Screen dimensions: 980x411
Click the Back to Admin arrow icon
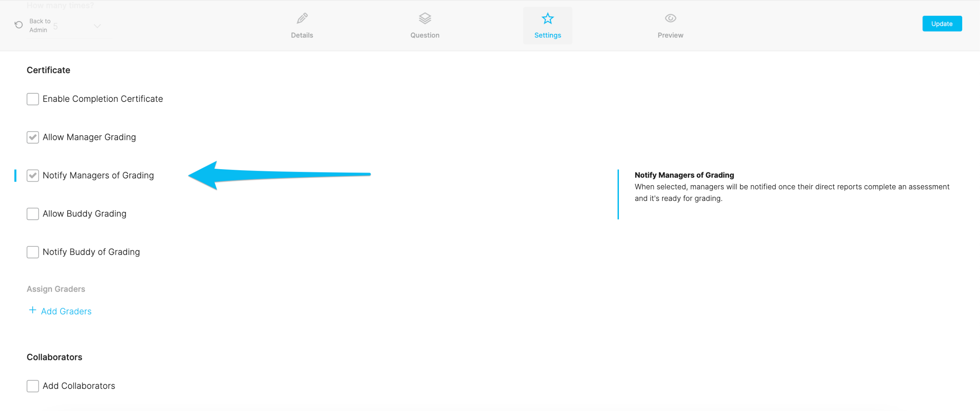[18, 25]
